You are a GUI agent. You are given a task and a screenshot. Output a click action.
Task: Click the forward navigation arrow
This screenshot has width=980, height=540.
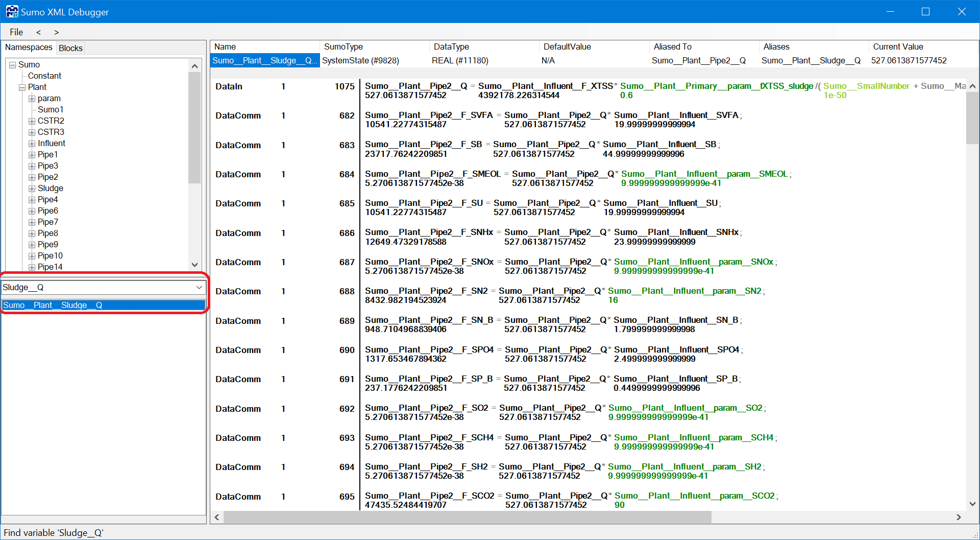click(57, 32)
